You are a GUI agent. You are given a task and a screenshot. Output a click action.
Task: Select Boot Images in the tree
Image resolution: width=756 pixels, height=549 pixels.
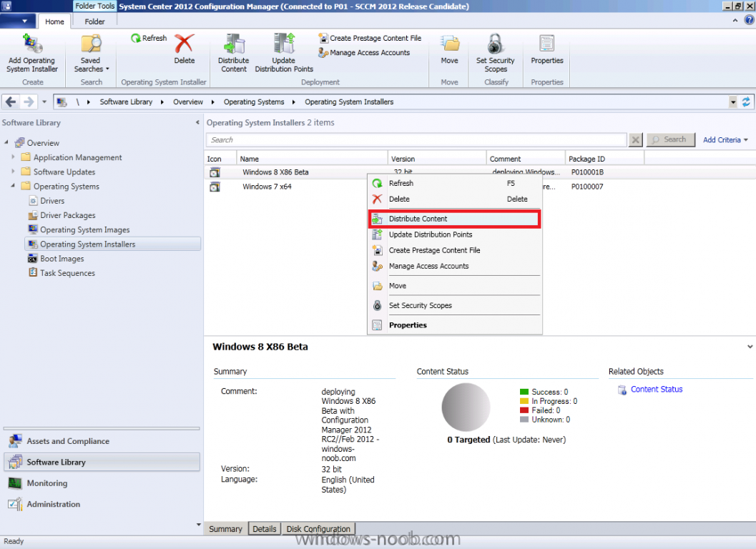[62, 258]
